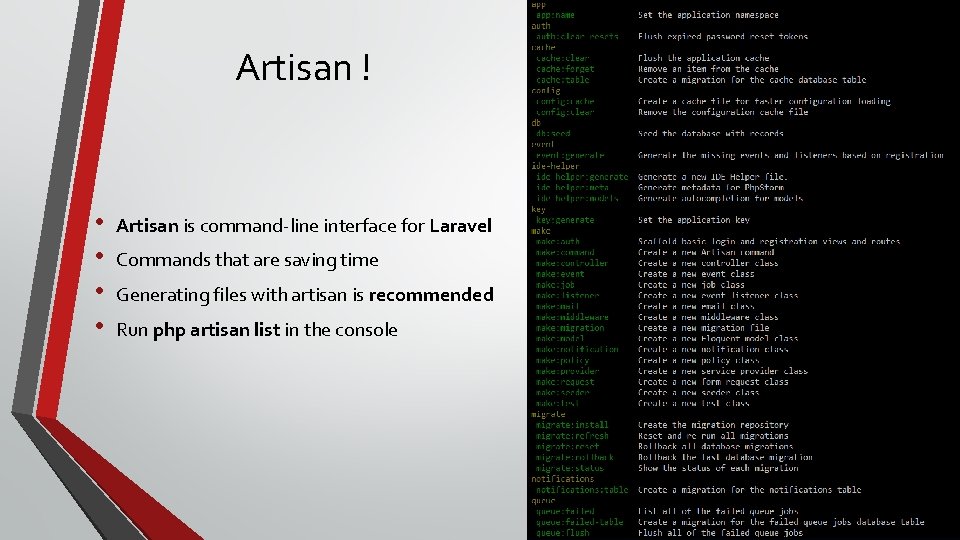Click 'Create a migration for the notifications table' text
The height and width of the screenshot is (540, 960).
750,490
